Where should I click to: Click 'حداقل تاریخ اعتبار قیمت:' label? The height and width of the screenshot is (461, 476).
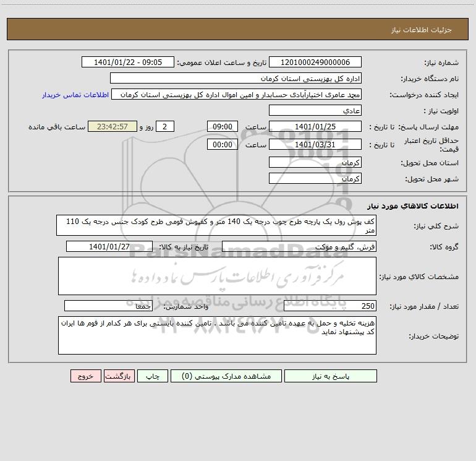click(x=431, y=145)
